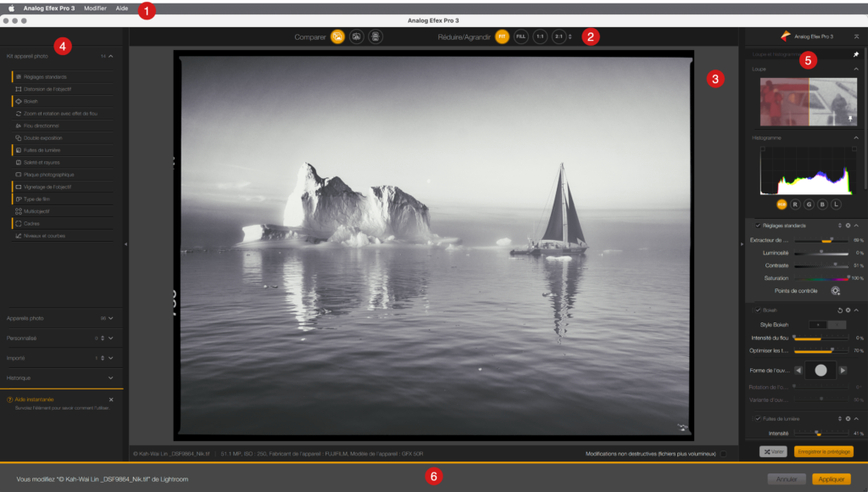Select Bokeh filter in left list

(x=63, y=102)
